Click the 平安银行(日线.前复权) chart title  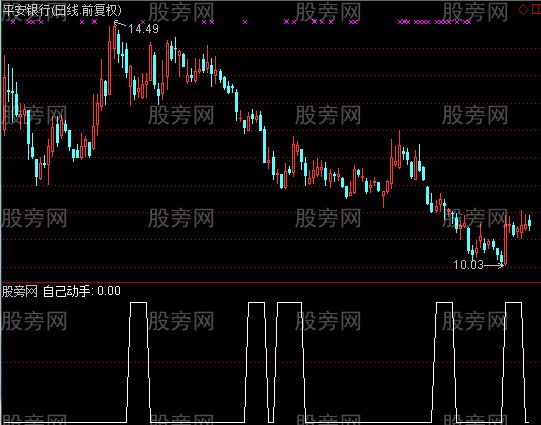click(62, 10)
